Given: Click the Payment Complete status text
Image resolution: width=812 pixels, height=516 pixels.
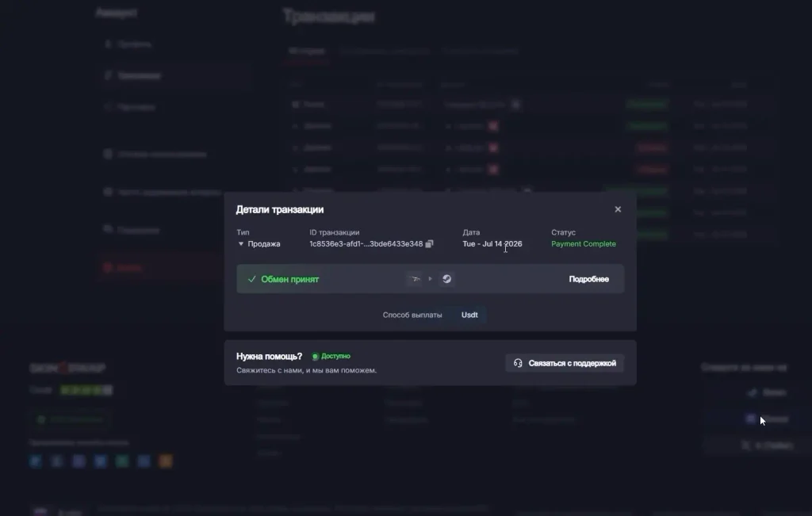Looking at the screenshot, I should click(584, 244).
